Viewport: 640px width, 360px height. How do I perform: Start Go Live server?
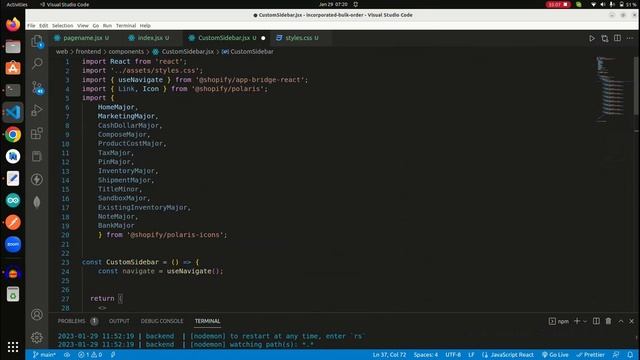pos(555,355)
